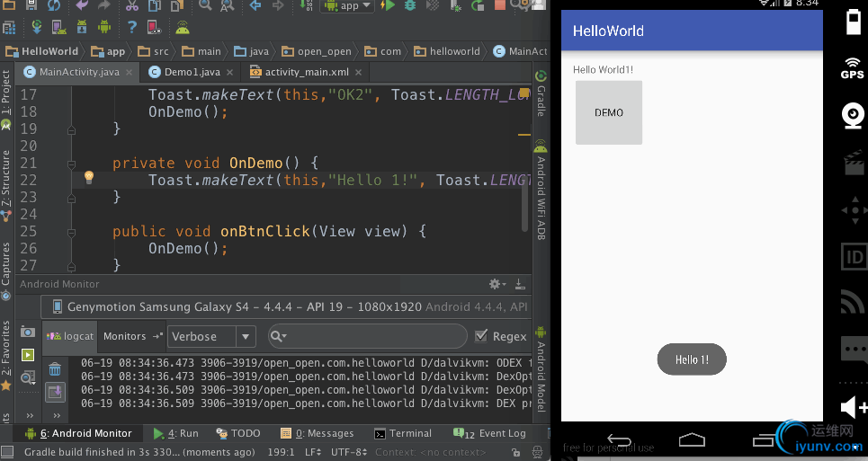
Task: Click the Make Project icon
Action: 306,5
